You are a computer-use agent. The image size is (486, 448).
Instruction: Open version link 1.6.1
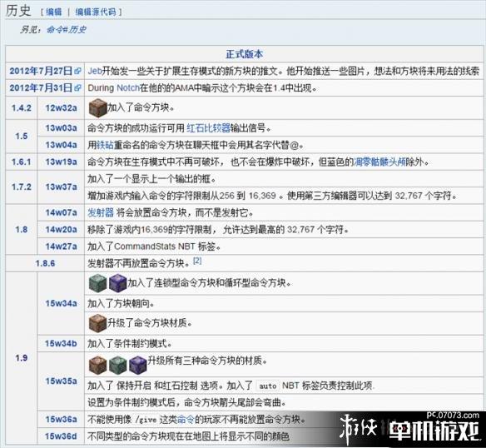tap(22, 162)
